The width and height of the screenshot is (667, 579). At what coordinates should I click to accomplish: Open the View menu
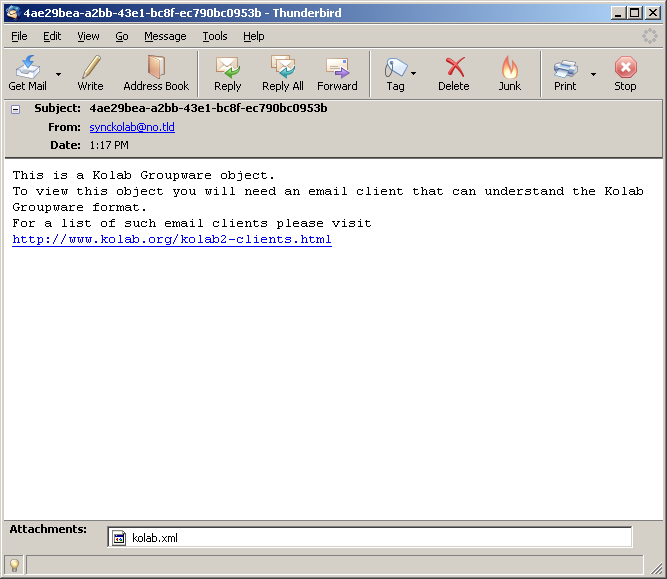(x=88, y=37)
